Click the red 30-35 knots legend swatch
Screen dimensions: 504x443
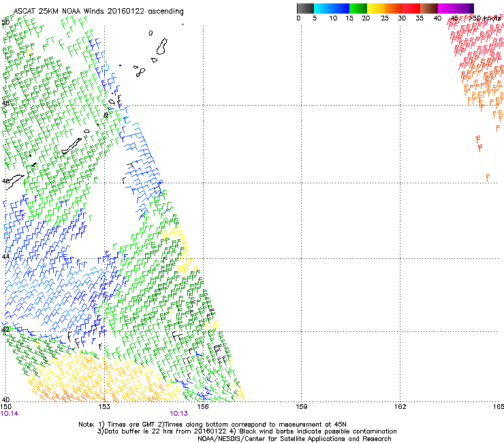pos(411,8)
